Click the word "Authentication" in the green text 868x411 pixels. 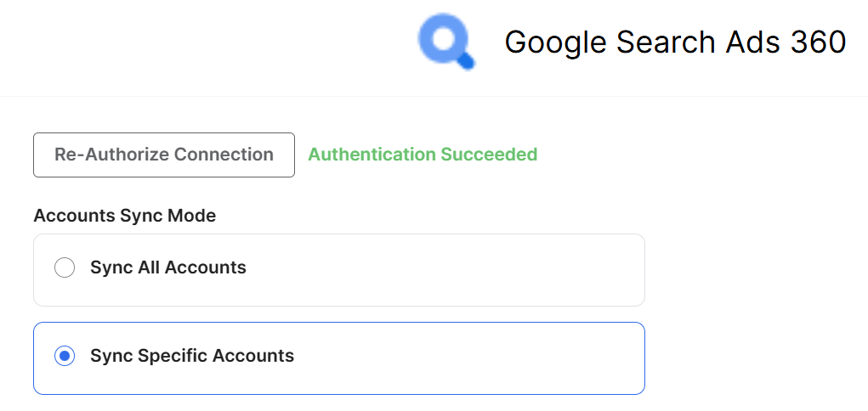tap(372, 155)
